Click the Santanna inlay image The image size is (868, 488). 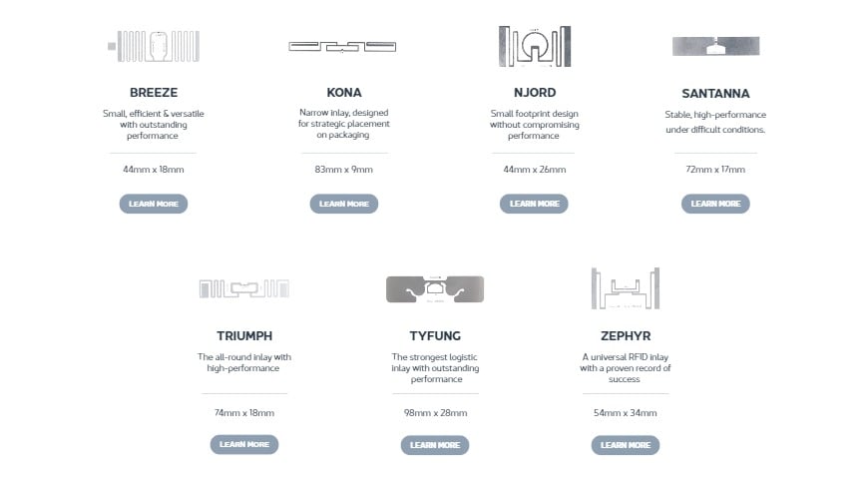tap(715, 46)
